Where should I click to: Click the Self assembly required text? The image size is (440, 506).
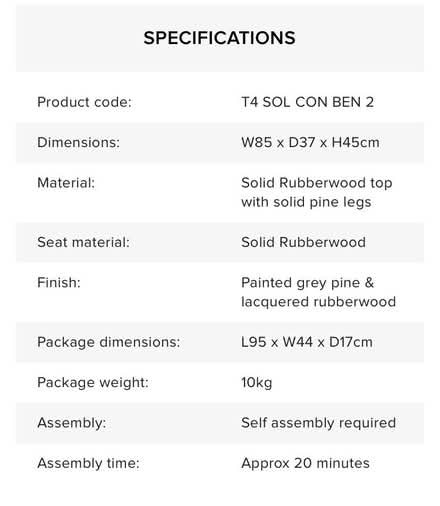click(318, 423)
